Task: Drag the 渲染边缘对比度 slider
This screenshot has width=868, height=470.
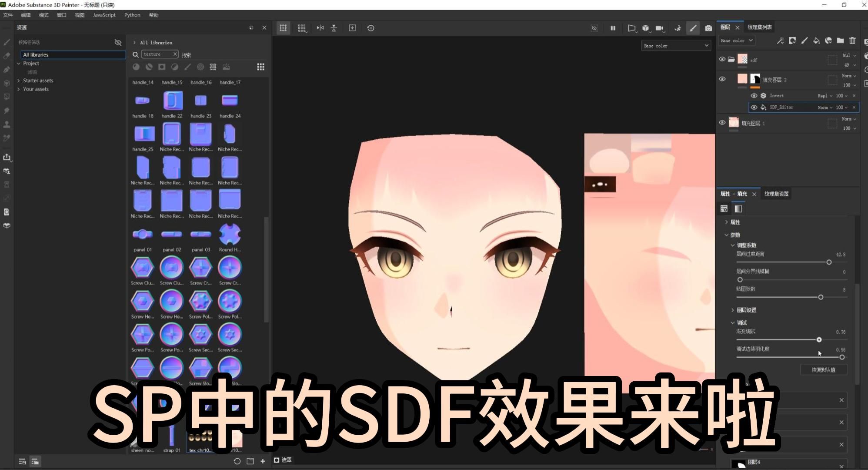Action: click(x=841, y=358)
